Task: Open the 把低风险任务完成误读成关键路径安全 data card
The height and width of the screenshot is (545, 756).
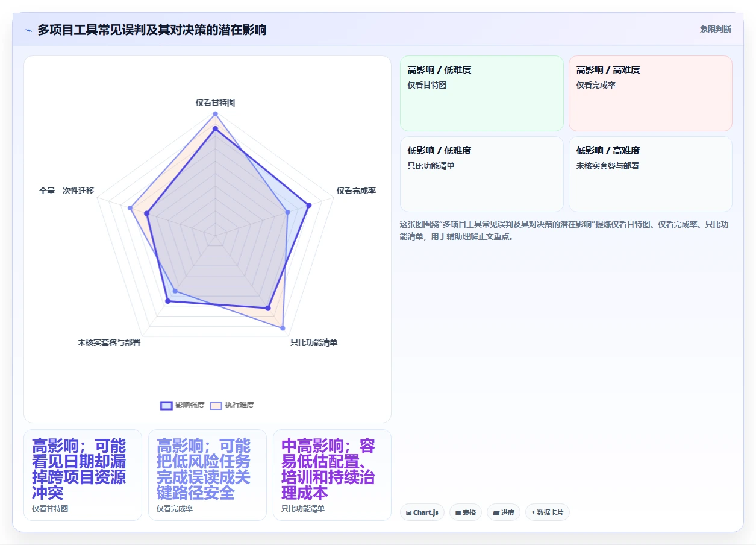Action: coord(207,475)
